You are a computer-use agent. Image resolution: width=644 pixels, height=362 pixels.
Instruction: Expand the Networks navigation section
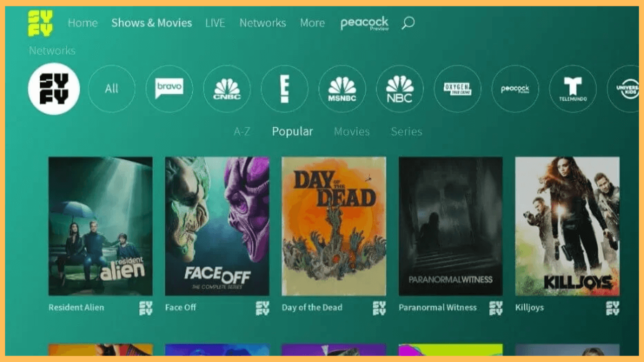(x=263, y=23)
